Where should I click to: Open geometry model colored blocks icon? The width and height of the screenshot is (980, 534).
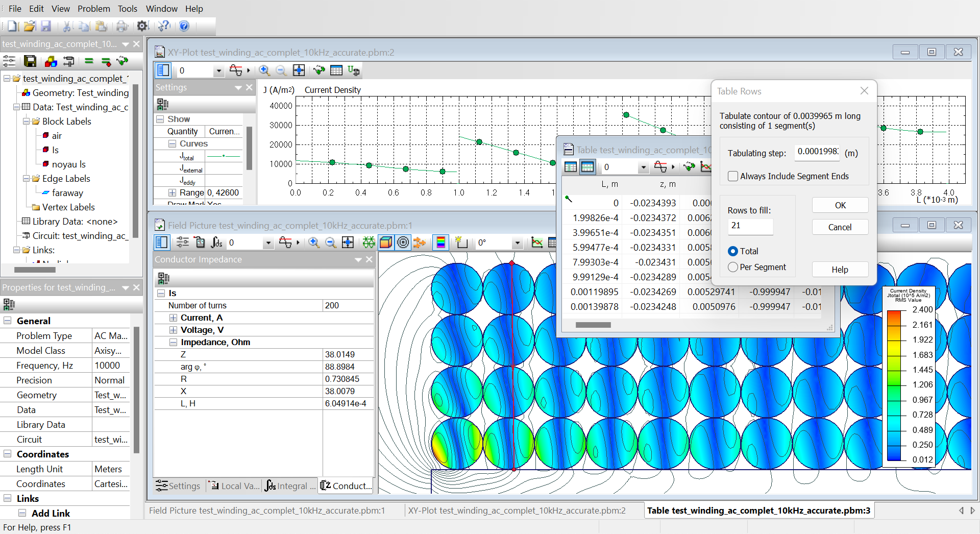click(51, 61)
